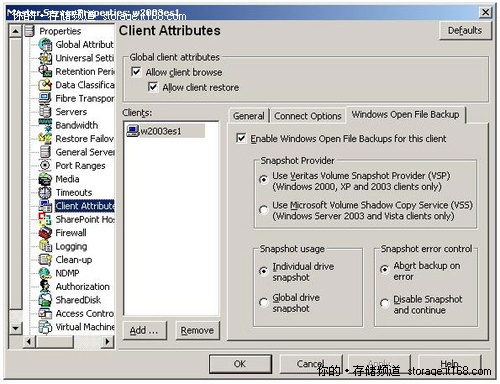Click the w2003es1 client computer icon
The height and width of the screenshot is (384, 500).
tap(133, 131)
